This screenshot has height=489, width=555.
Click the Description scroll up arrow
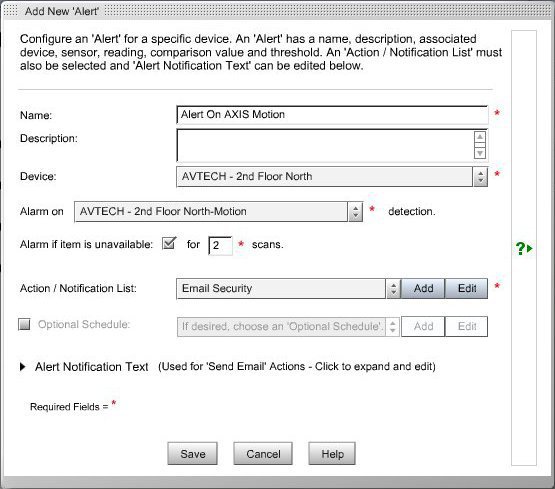[x=480, y=137]
